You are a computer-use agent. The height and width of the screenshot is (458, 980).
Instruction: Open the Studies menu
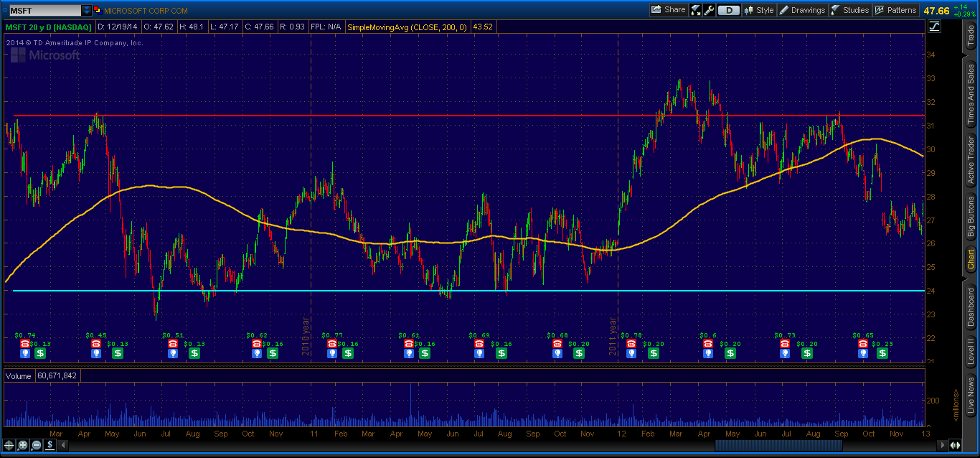point(849,10)
